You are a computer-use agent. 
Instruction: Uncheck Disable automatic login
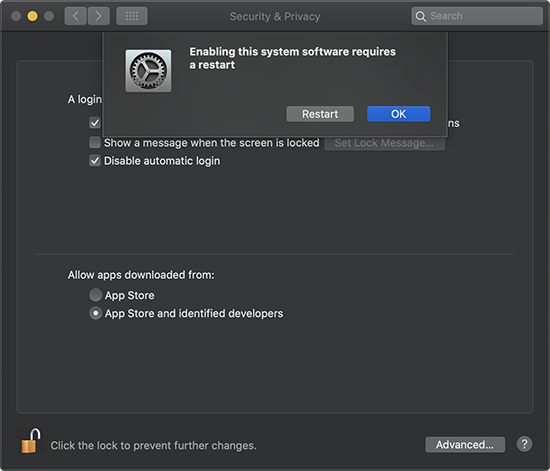95,161
